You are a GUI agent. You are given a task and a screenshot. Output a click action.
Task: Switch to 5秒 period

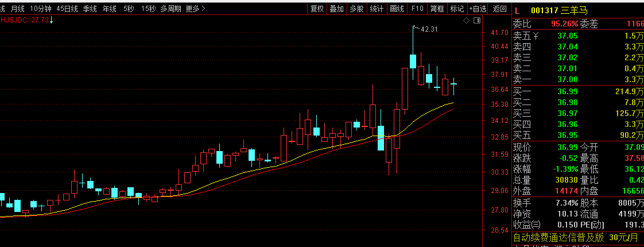[x=129, y=9]
